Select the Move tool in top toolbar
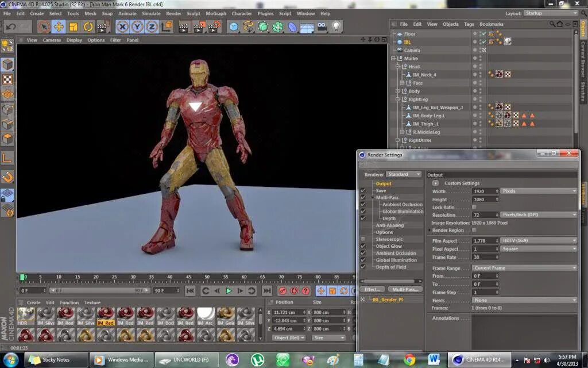Screen dimensions: 588x368 (x=59, y=26)
